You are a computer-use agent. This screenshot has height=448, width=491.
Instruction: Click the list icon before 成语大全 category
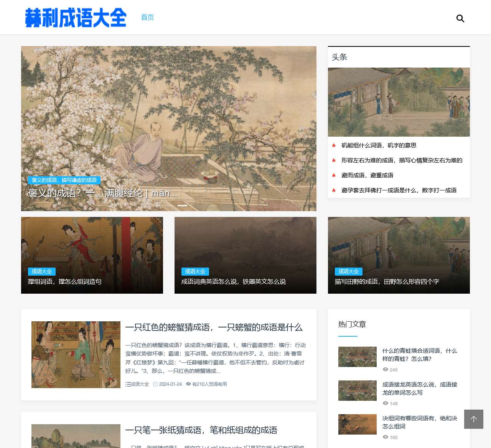click(x=128, y=384)
